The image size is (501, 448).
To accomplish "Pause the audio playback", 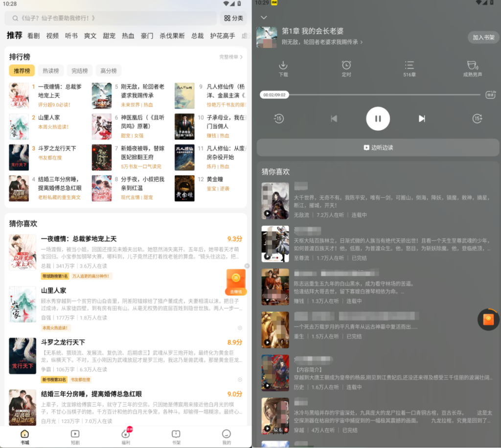I will tap(378, 118).
